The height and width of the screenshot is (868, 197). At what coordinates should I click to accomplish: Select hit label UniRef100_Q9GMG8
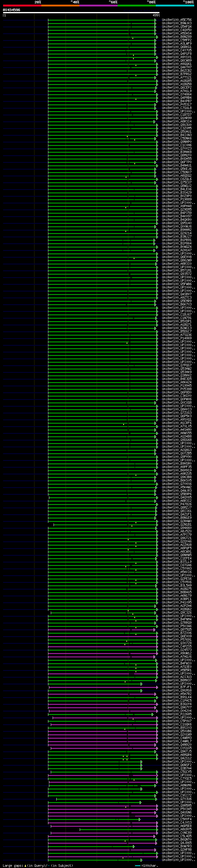pyautogui.click(x=177, y=690)
